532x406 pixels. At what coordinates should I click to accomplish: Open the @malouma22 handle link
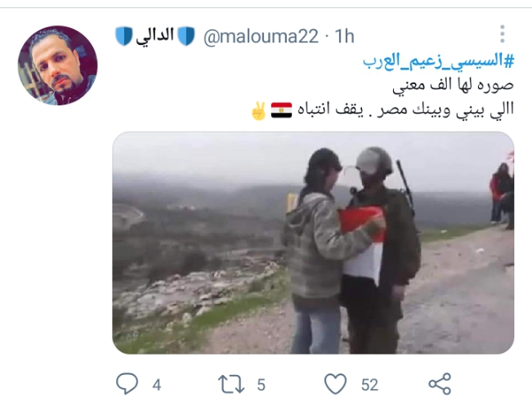pos(261,36)
